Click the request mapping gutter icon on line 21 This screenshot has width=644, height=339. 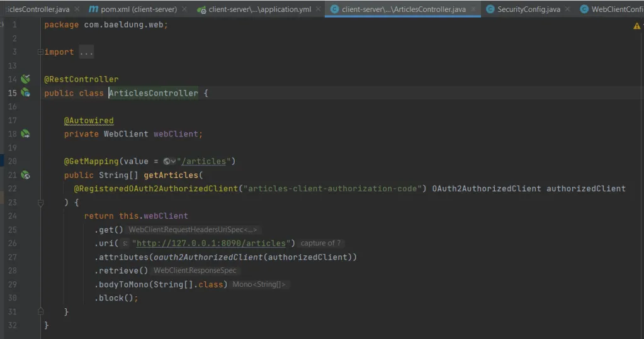(25, 175)
